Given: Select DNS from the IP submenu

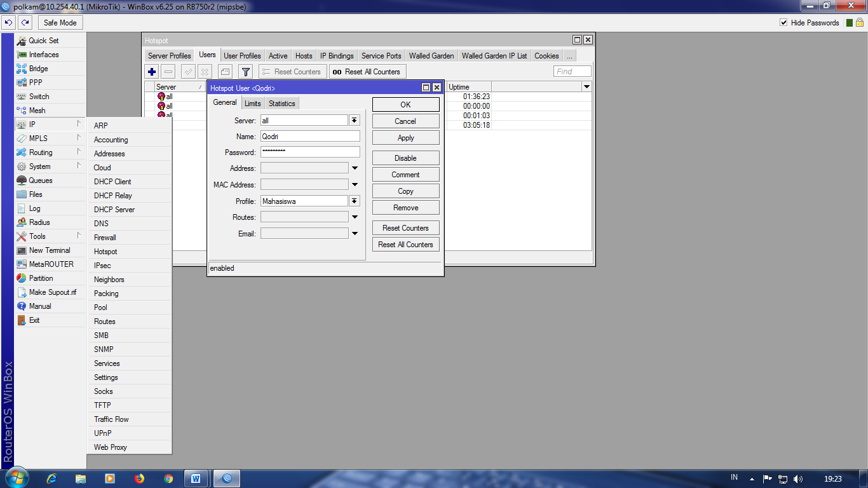Looking at the screenshot, I should [x=130, y=224].
